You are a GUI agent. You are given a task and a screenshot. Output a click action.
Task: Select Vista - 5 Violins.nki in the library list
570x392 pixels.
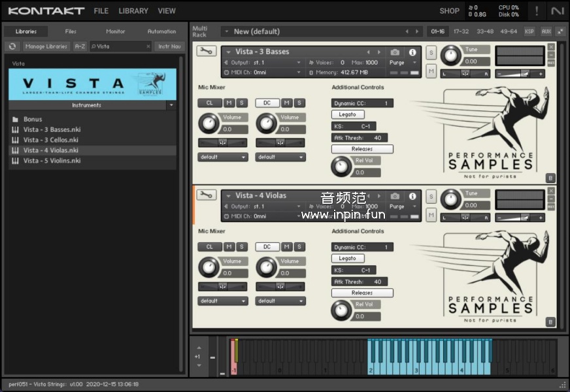[x=52, y=161]
